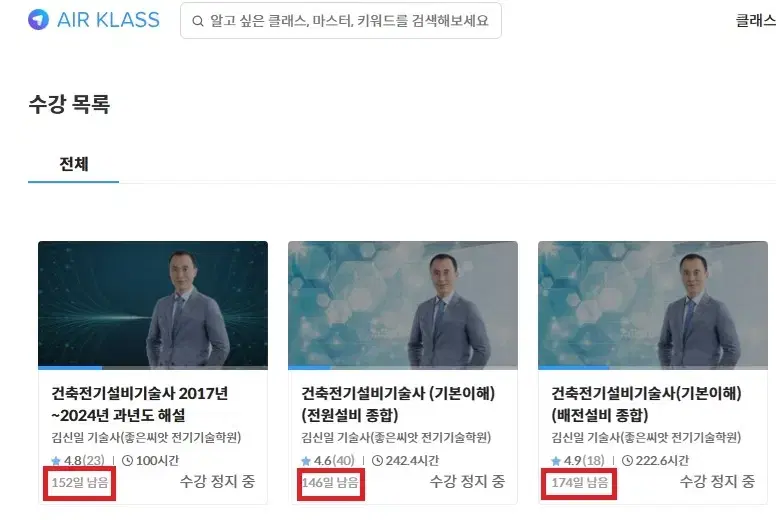Click the AIR KLASS brand text
The height and width of the screenshot is (520, 776).
[108, 20]
